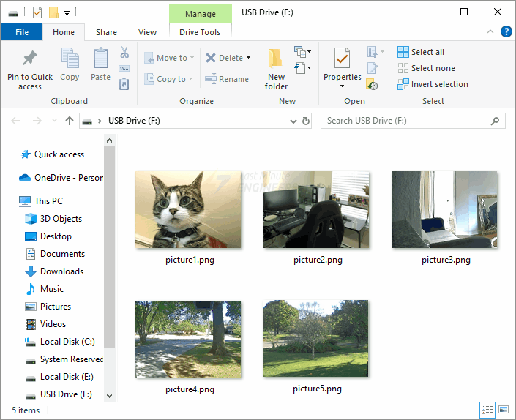Open the File menu

pos(22,32)
